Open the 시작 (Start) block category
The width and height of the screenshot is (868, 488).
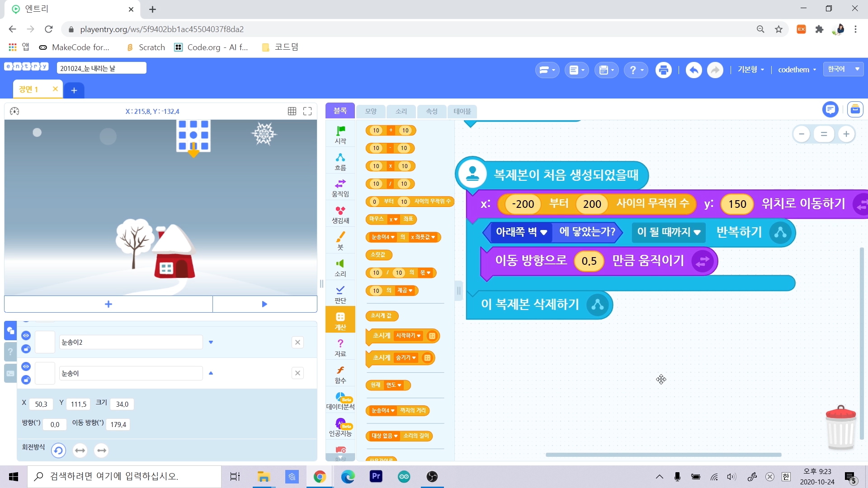[x=340, y=135]
